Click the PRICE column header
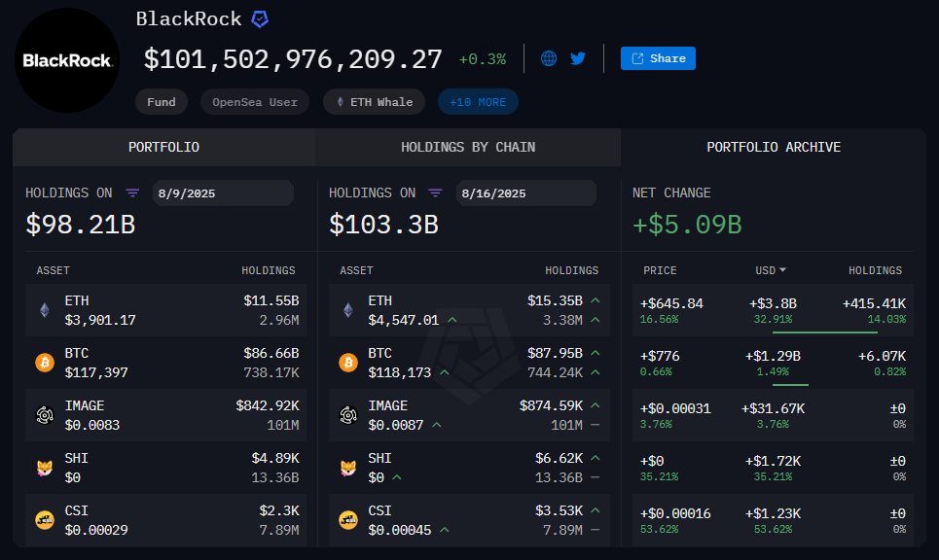939x560 pixels. (660, 270)
